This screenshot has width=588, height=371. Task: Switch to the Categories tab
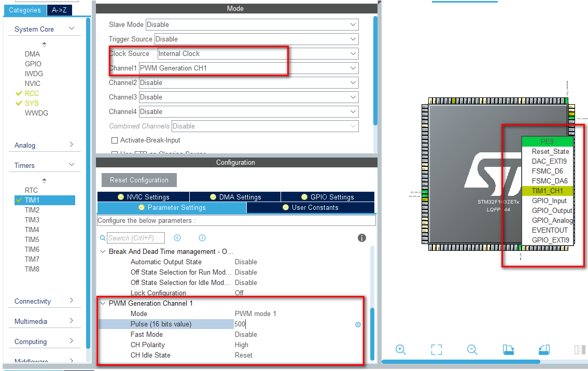point(25,10)
